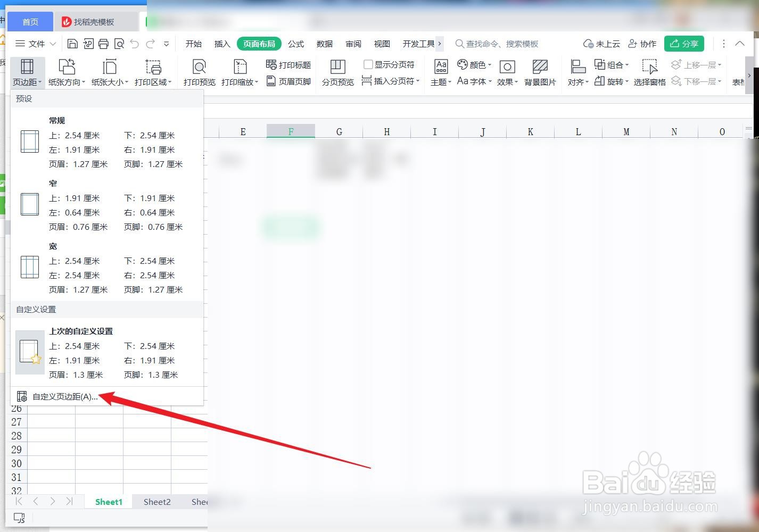The height and width of the screenshot is (532, 759).
Task: Click the Save icon in quick access toolbar
Action: pos(73,44)
